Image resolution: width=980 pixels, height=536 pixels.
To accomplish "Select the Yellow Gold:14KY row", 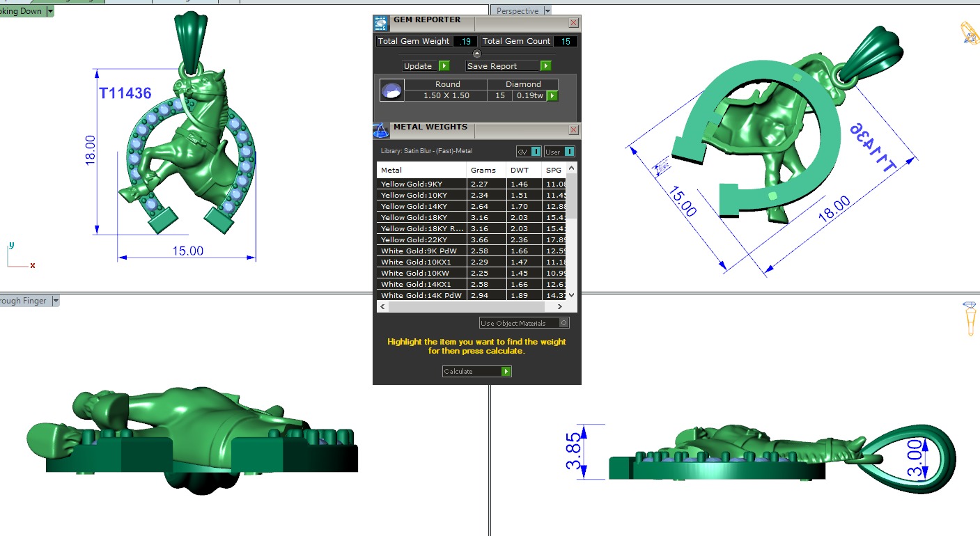I will [421, 206].
